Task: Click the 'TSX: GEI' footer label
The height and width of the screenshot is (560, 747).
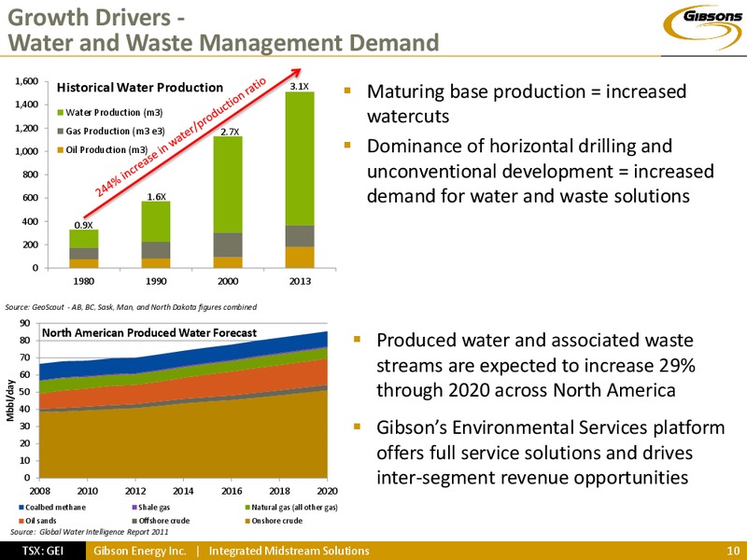Action: pos(43,551)
